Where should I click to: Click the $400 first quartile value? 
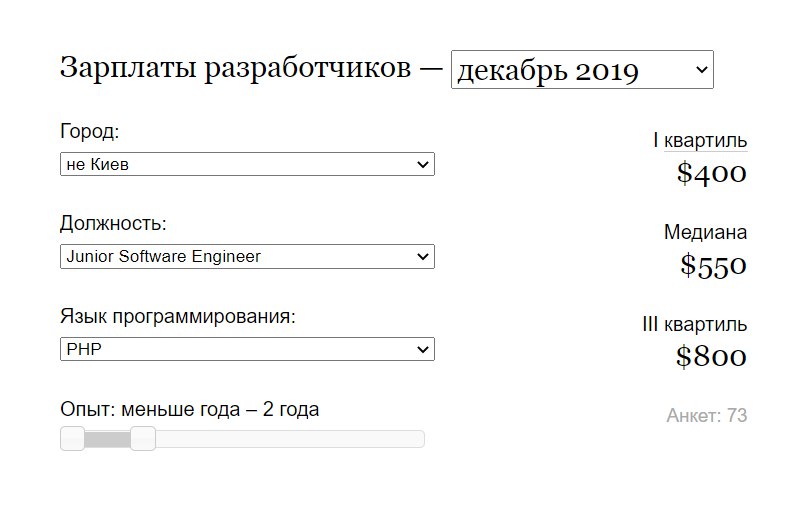(711, 173)
